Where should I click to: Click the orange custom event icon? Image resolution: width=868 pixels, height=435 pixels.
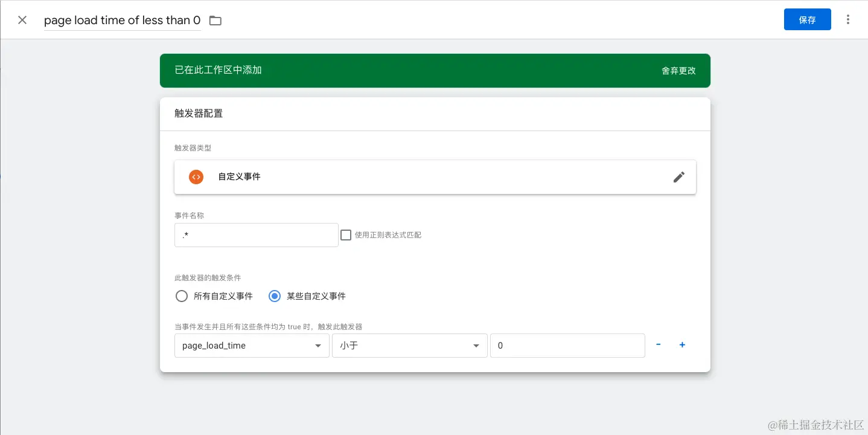click(x=196, y=176)
